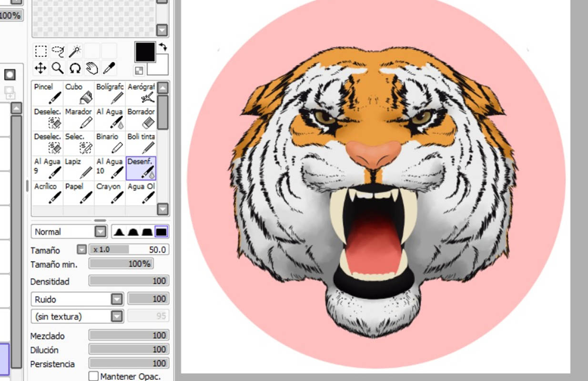The width and height of the screenshot is (588, 381).
Task: Select the Cubo bucket fill tool
Action: click(79, 93)
